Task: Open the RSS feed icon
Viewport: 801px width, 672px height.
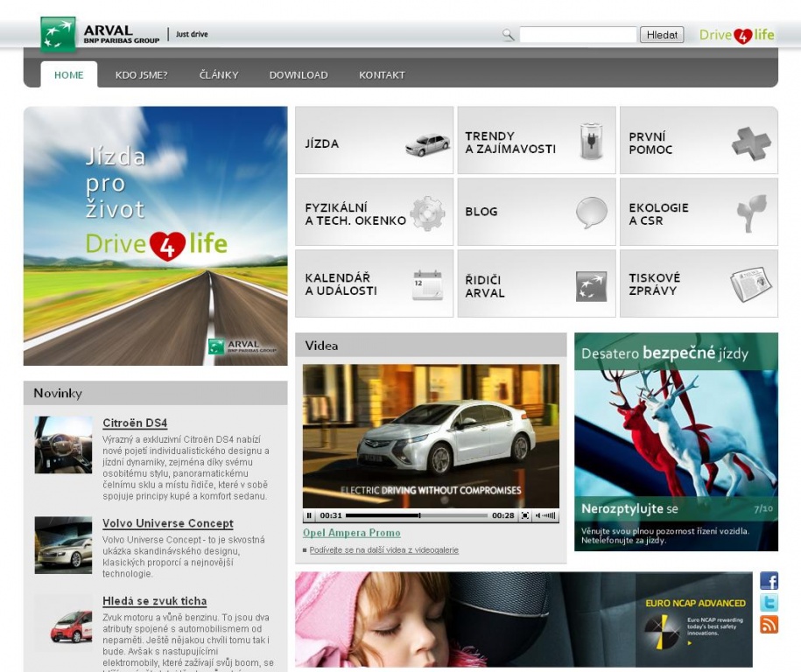Action: (769, 624)
